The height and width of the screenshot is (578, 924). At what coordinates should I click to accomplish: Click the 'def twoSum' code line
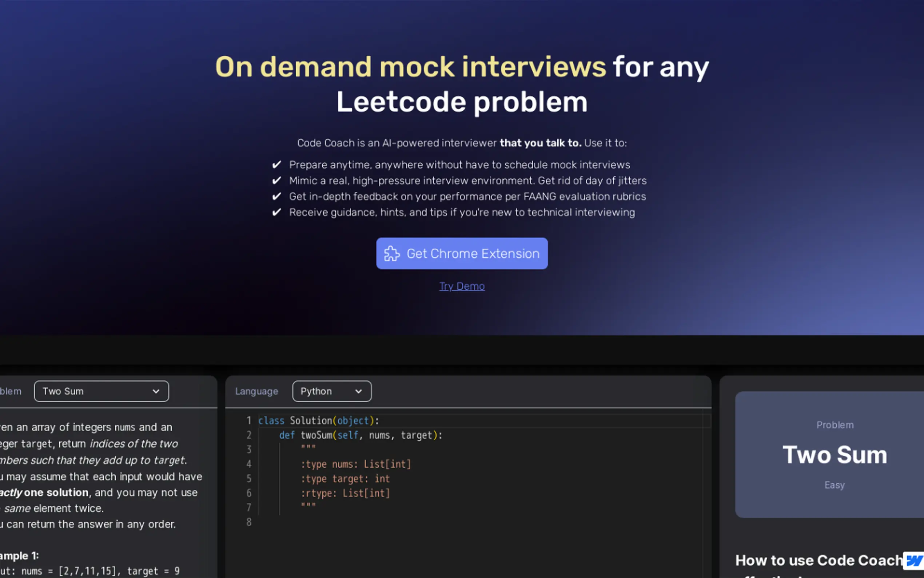tap(361, 435)
